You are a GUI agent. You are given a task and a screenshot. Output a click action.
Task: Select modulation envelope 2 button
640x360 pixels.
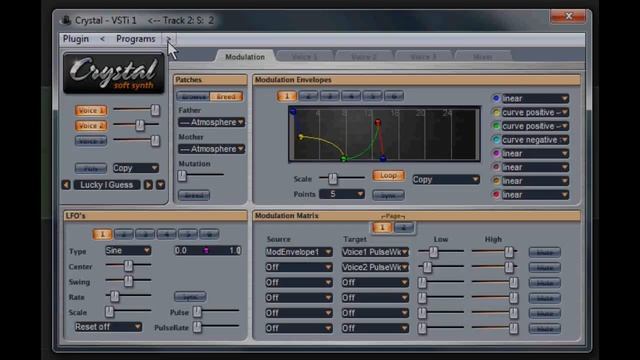point(308,96)
